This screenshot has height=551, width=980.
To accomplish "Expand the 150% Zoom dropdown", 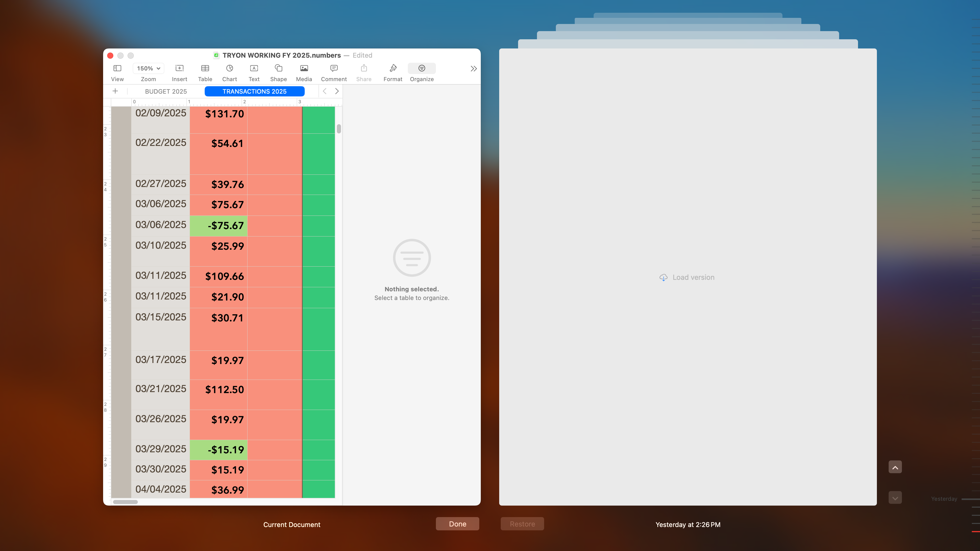I will (148, 68).
